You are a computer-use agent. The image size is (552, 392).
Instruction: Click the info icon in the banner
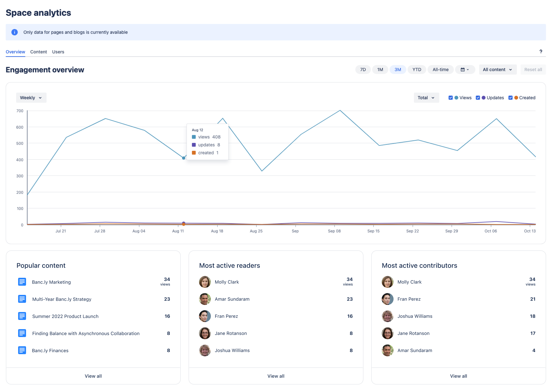pyautogui.click(x=15, y=32)
